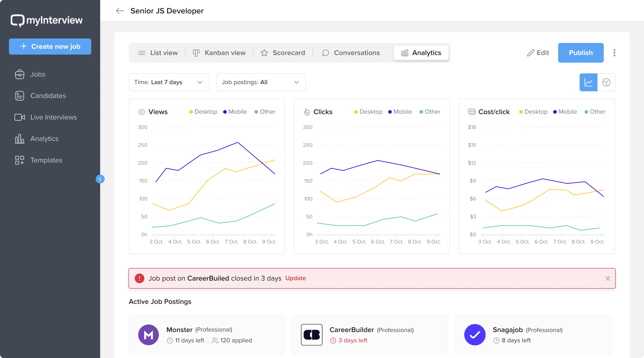The height and width of the screenshot is (358, 644).
Task: Open the Templates section
Action: [46, 160]
